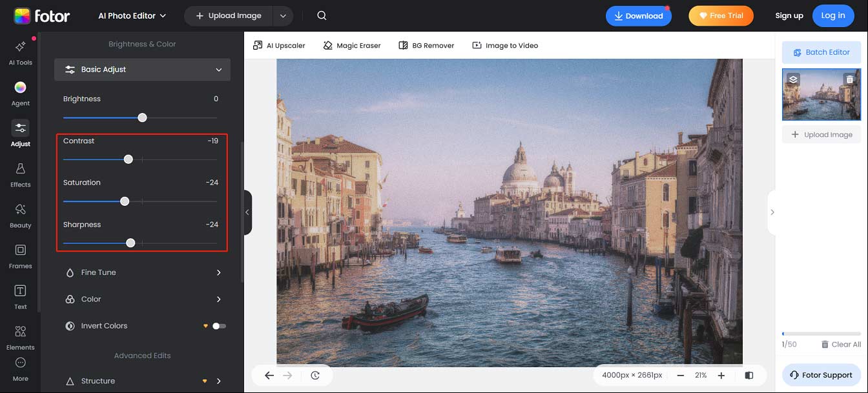Toggle the compare before/after icon
The image size is (868, 393).
749,375
